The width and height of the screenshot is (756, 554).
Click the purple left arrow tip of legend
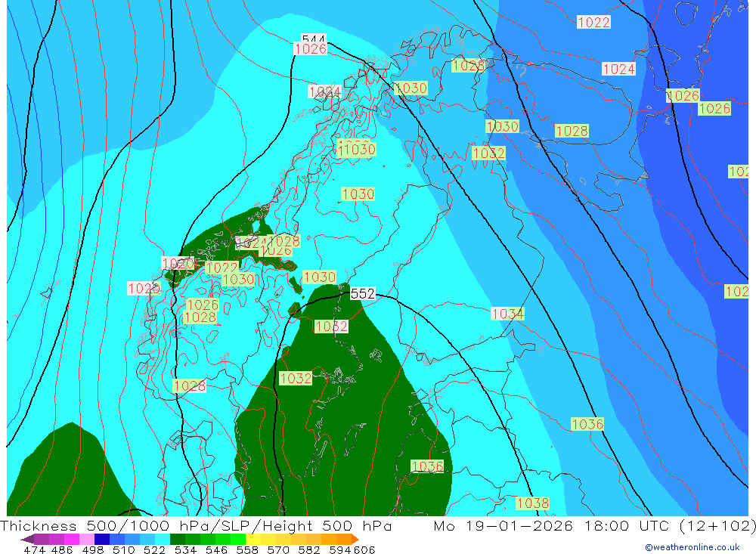[x=27, y=539]
